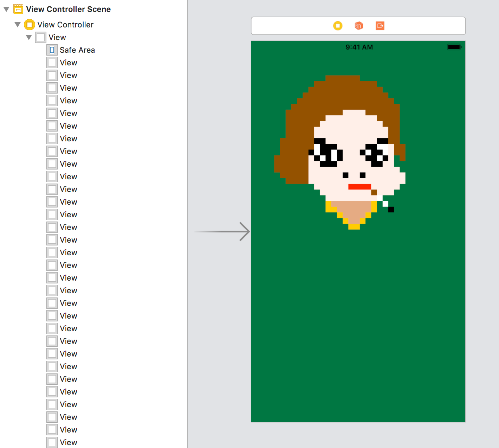
Task: Collapse the View Controller Scene disclosure triangle
Action: click(6, 9)
